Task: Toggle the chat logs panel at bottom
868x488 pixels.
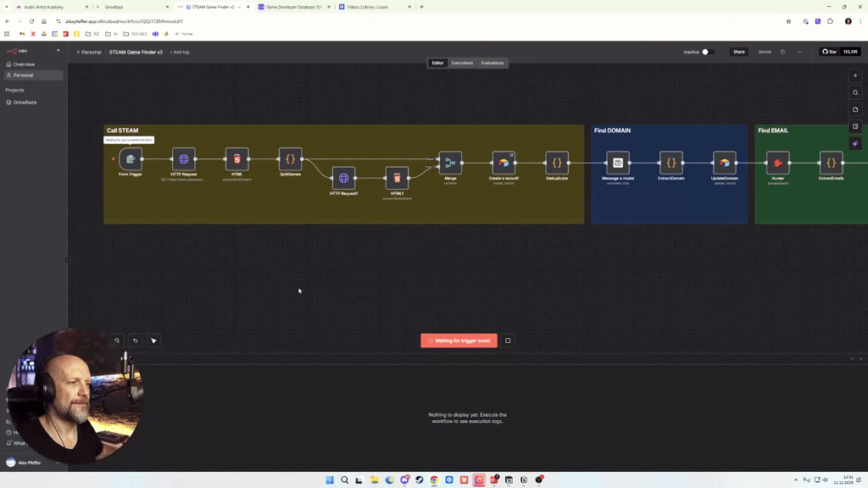Action: point(859,358)
